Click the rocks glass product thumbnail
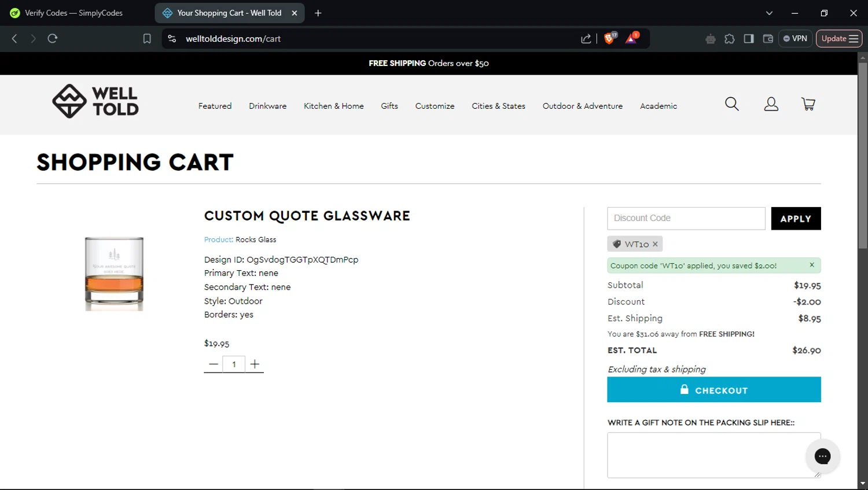This screenshot has width=868, height=490. tap(114, 274)
